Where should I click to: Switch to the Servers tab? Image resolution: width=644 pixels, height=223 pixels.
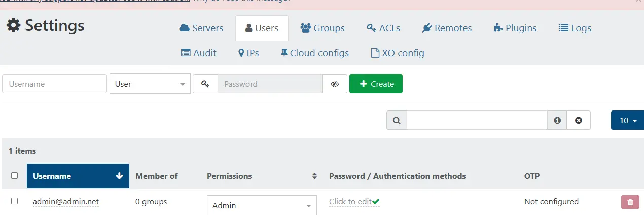[x=201, y=28]
